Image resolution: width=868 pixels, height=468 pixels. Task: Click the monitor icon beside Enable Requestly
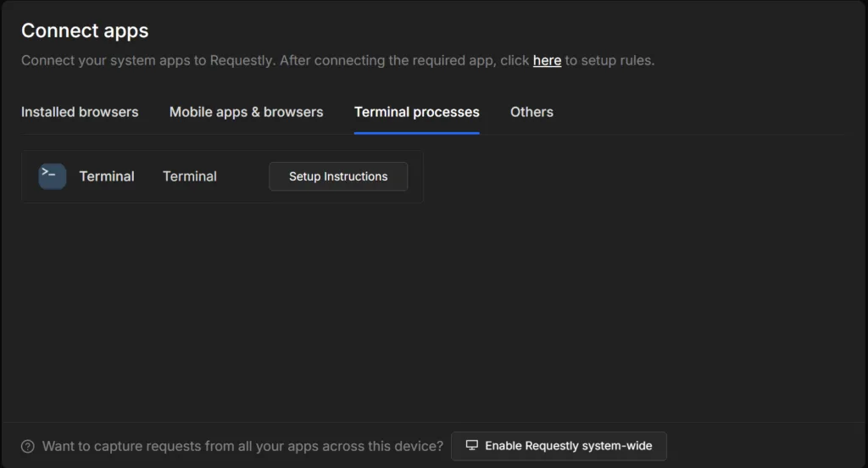tap(471, 445)
